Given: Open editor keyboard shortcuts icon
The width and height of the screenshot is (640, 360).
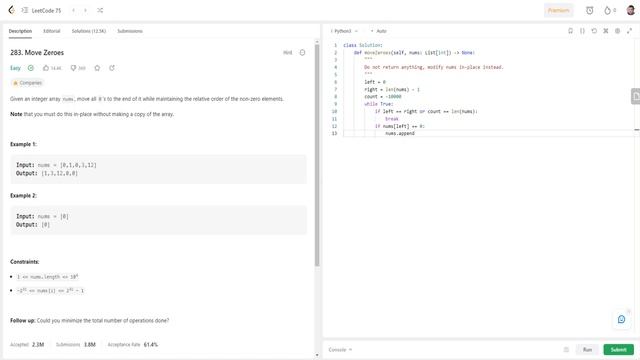Looking at the screenshot, I should click(606, 31).
